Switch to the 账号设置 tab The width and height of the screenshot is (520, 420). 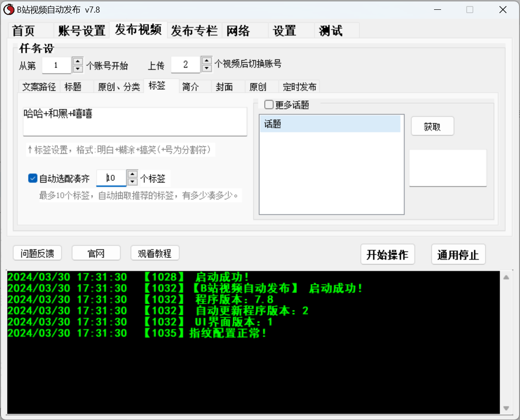82,31
